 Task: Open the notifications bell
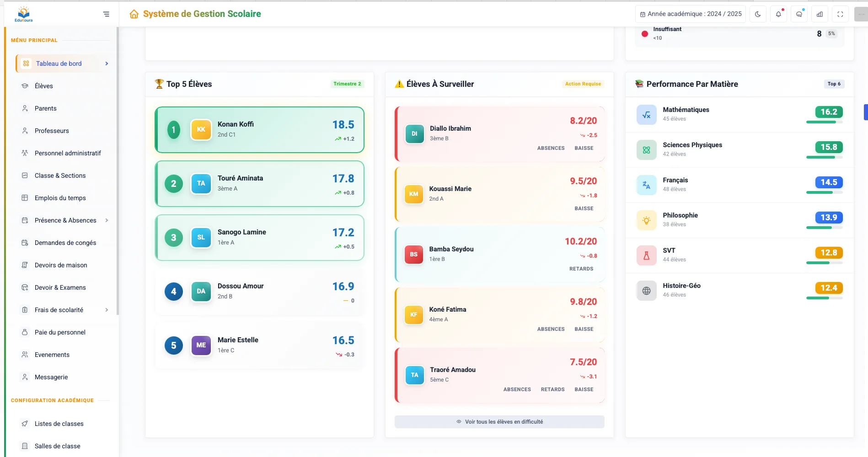[778, 14]
